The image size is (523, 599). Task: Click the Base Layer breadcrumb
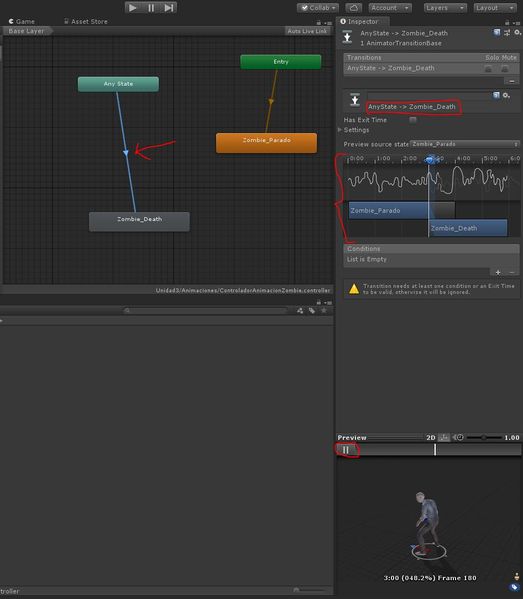click(x=26, y=31)
